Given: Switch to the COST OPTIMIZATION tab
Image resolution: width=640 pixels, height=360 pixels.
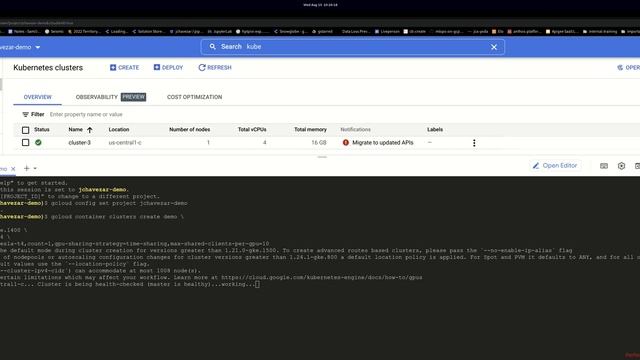Looking at the screenshot, I should (x=194, y=97).
